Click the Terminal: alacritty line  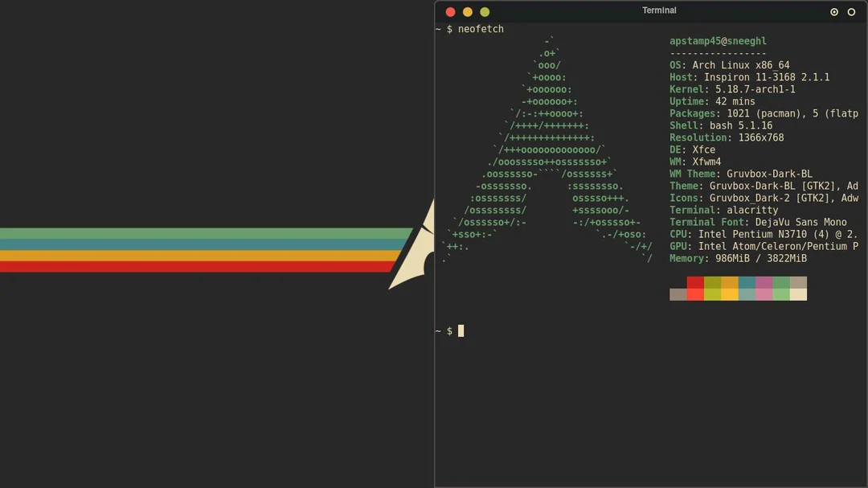[724, 210]
